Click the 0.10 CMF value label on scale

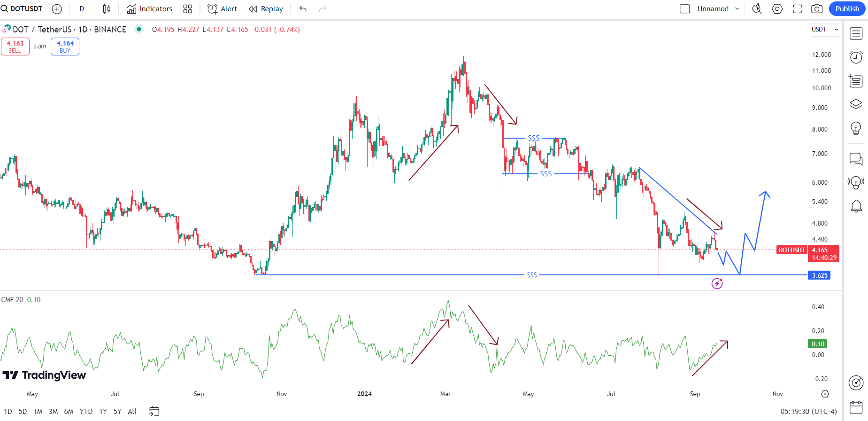[818, 344]
